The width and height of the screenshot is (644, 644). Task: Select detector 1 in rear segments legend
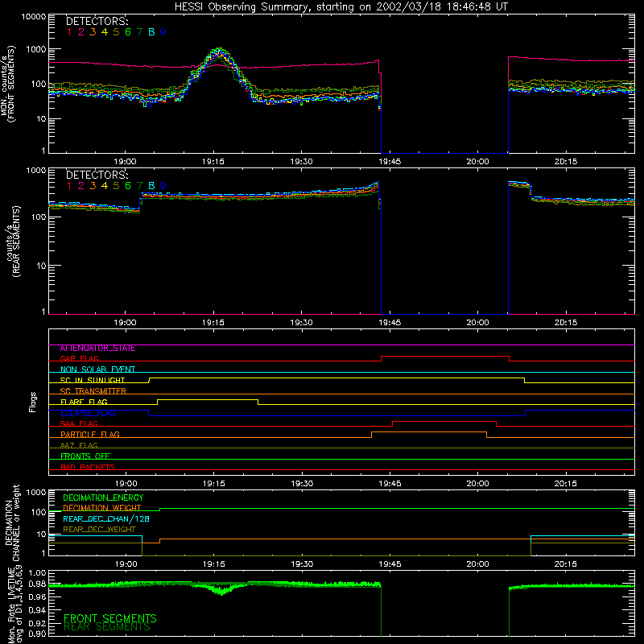pyautogui.click(x=69, y=186)
